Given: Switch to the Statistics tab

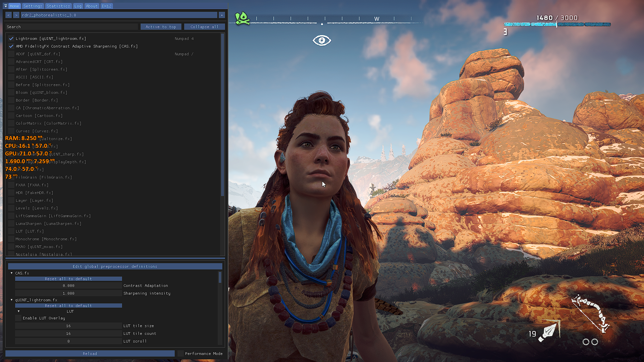Looking at the screenshot, I should click(58, 6).
